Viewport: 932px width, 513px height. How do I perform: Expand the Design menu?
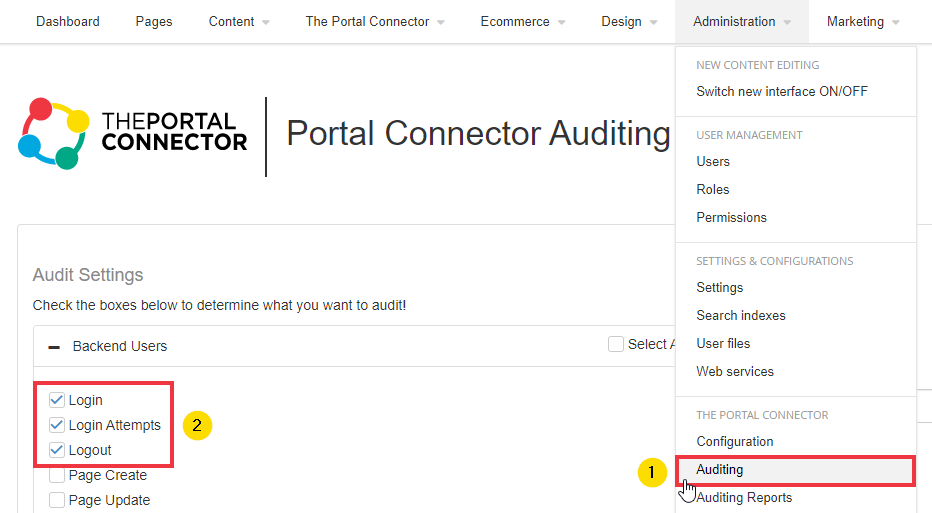point(629,21)
